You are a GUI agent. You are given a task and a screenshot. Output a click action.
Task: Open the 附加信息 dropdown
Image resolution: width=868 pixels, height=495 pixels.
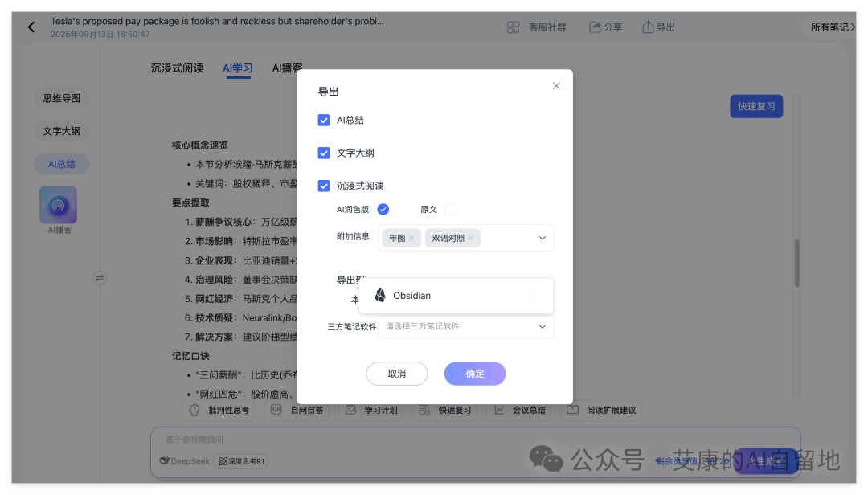point(542,238)
